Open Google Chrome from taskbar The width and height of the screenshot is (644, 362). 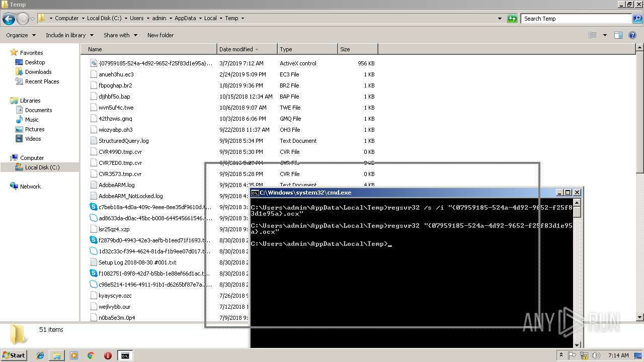coord(91,355)
